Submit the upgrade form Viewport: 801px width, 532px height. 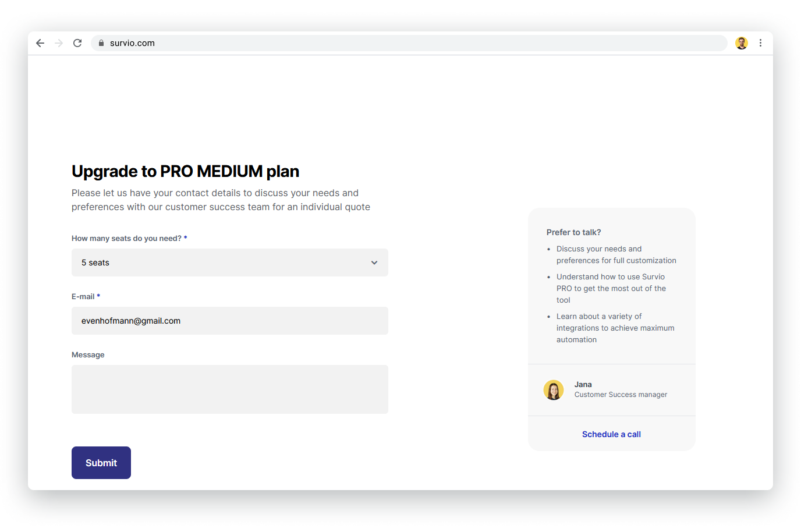point(101,463)
